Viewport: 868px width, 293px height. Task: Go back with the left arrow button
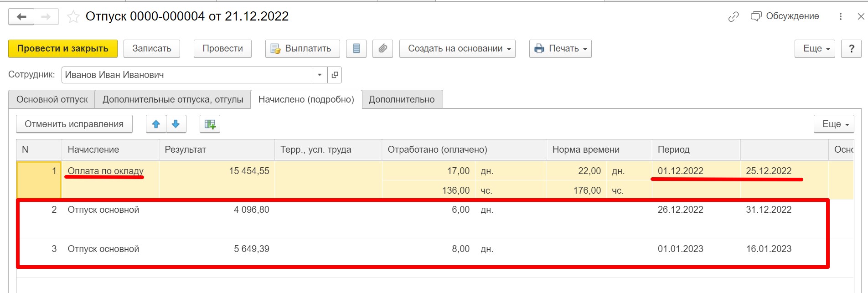(x=21, y=17)
